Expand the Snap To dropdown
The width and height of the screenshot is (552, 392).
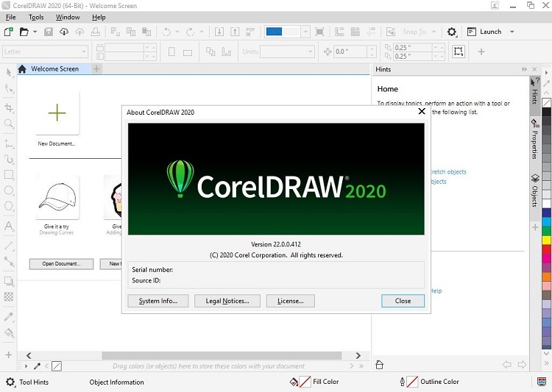(x=434, y=32)
